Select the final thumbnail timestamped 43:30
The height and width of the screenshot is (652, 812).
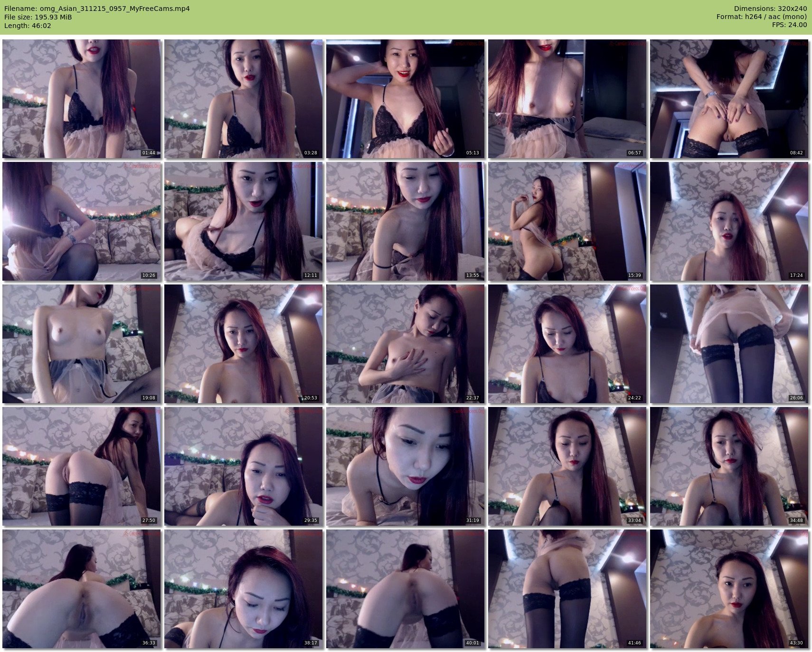pos(729,588)
